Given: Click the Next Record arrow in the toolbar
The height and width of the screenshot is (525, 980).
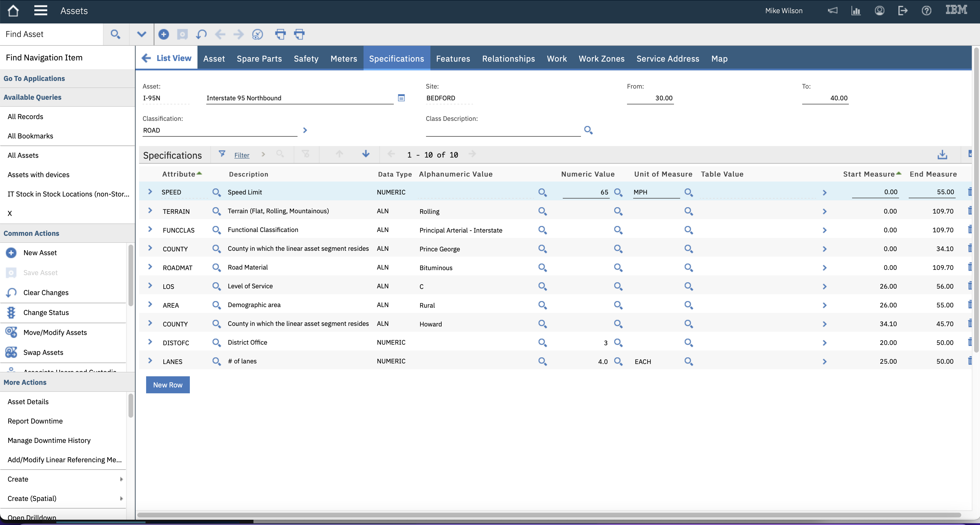Looking at the screenshot, I should point(239,34).
